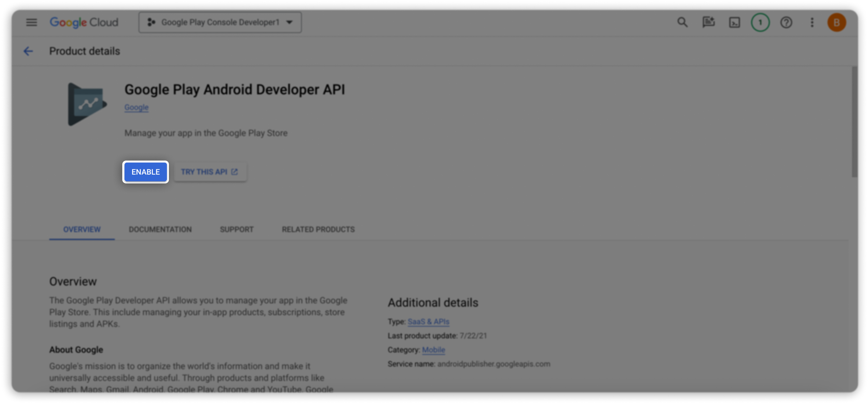Activate the Cloud Shell terminal icon
The height and width of the screenshot is (404, 868).
tap(734, 23)
